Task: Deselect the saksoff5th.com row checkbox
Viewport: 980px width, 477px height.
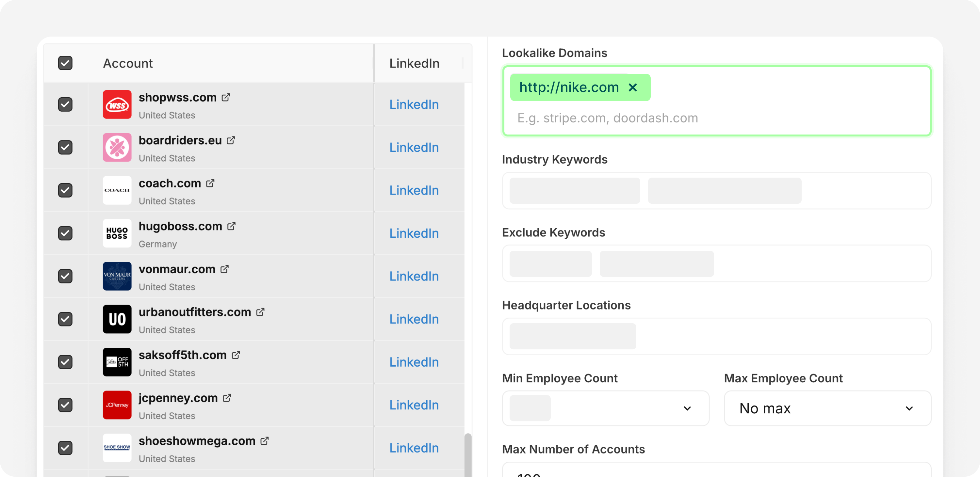Action: [65, 362]
